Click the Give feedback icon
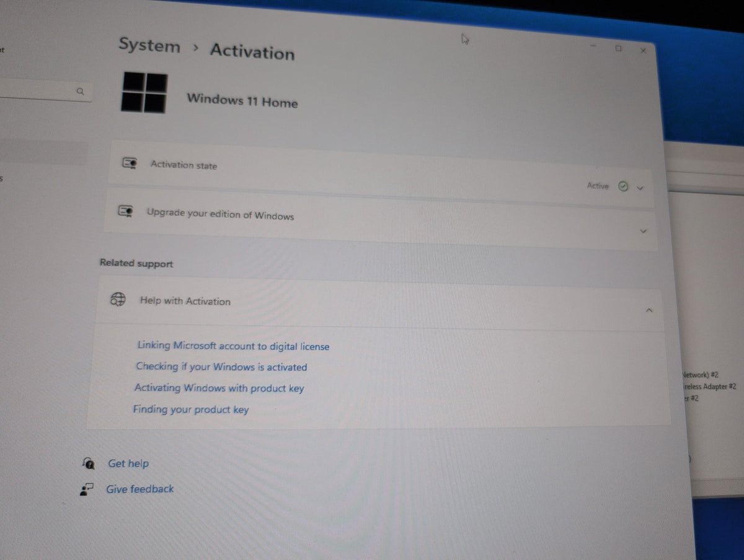This screenshot has height=560, width=744. [86, 489]
